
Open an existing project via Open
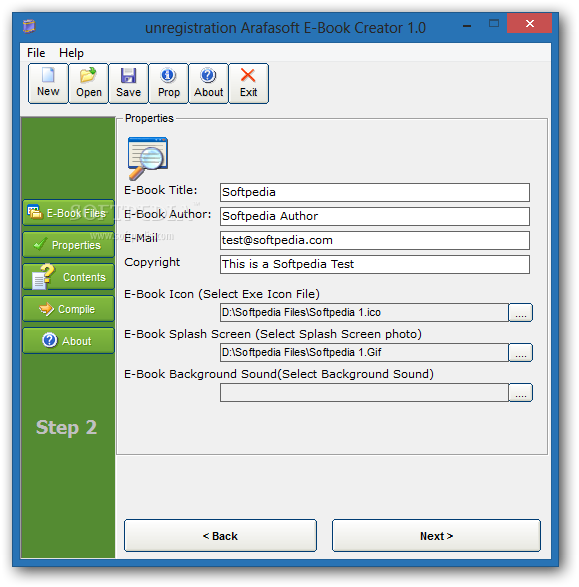tap(89, 83)
